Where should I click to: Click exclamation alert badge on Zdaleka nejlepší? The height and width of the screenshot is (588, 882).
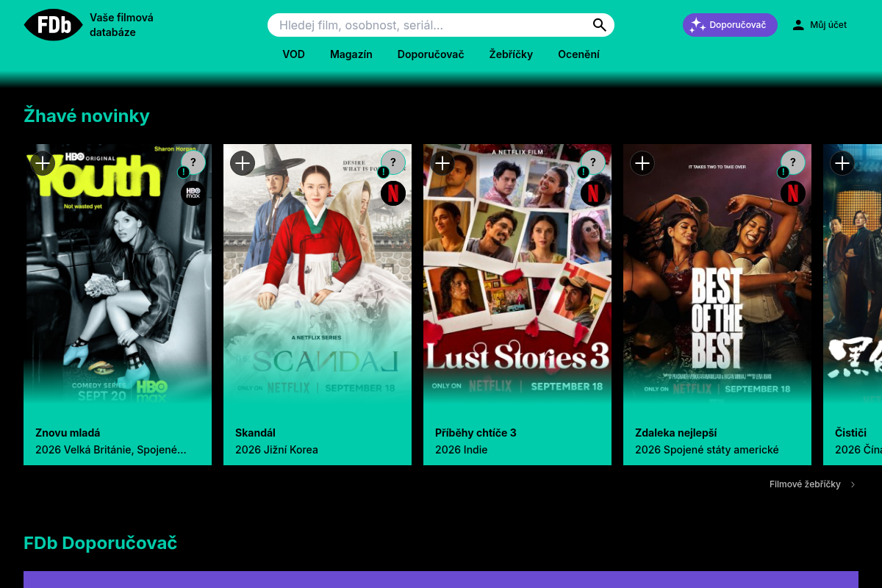click(783, 173)
